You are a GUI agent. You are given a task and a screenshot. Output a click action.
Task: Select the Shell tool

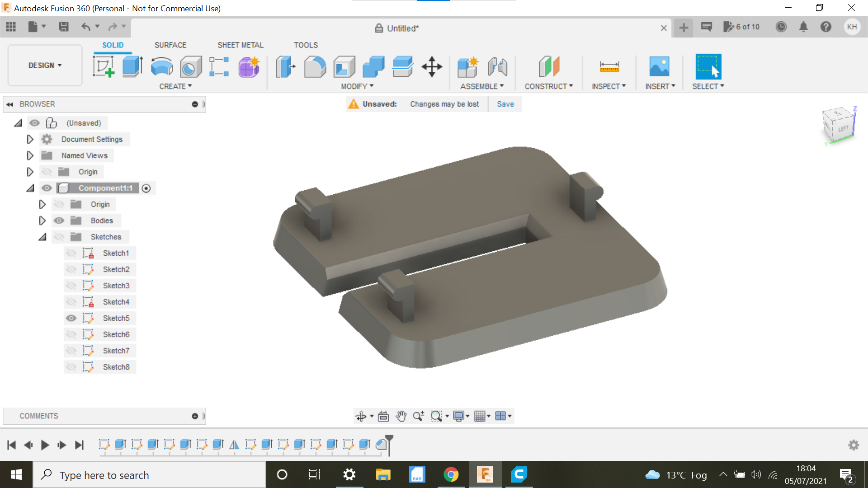tap(344, 67)
